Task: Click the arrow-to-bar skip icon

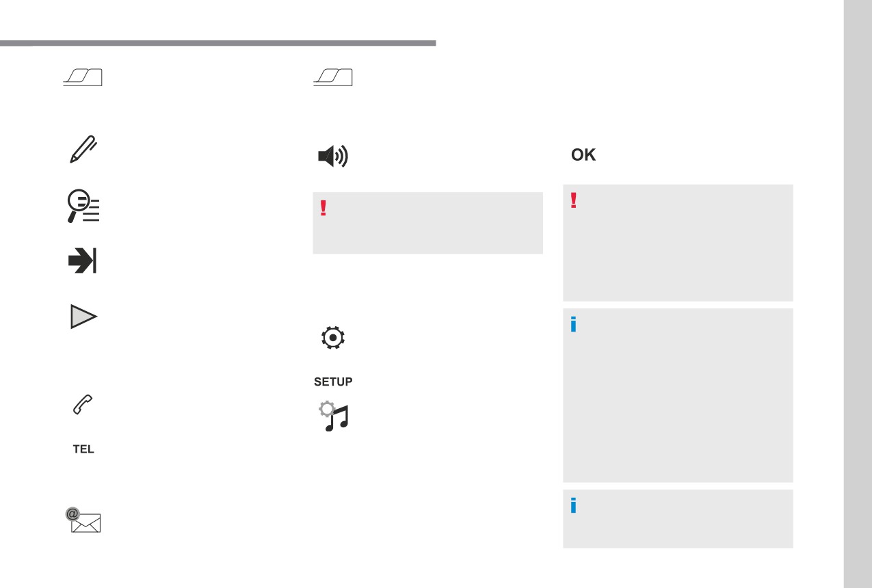Action: (x=83, y=262)
